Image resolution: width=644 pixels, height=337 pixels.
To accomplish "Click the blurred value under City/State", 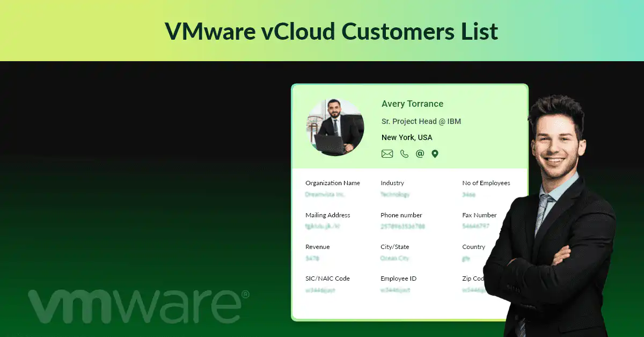I will 395,258.
